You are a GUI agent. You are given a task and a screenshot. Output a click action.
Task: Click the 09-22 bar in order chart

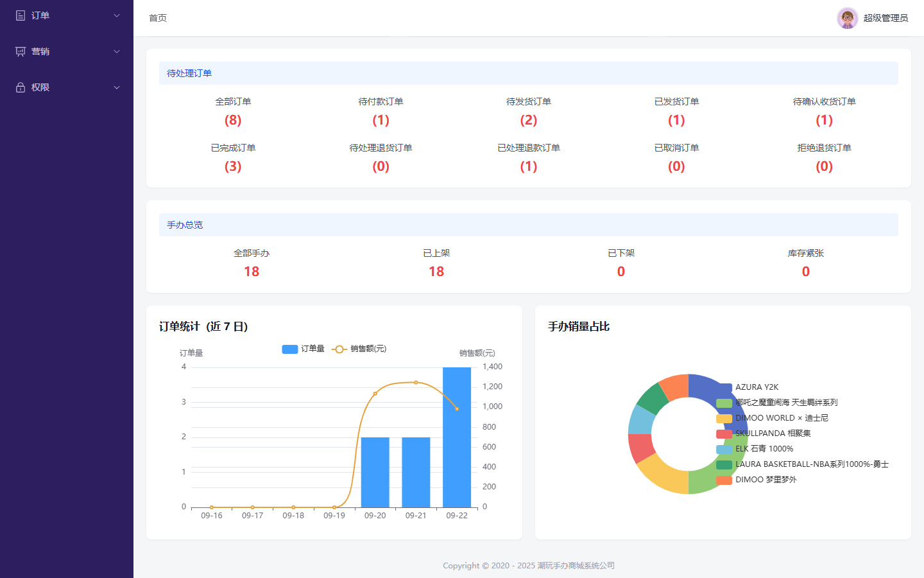(x=457, y=437)
